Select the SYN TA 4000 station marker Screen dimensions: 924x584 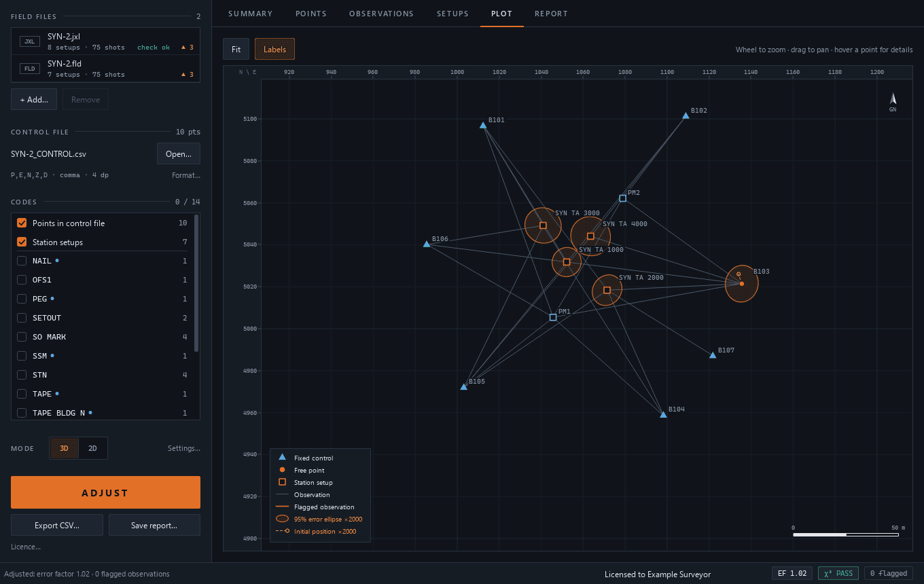590,236
